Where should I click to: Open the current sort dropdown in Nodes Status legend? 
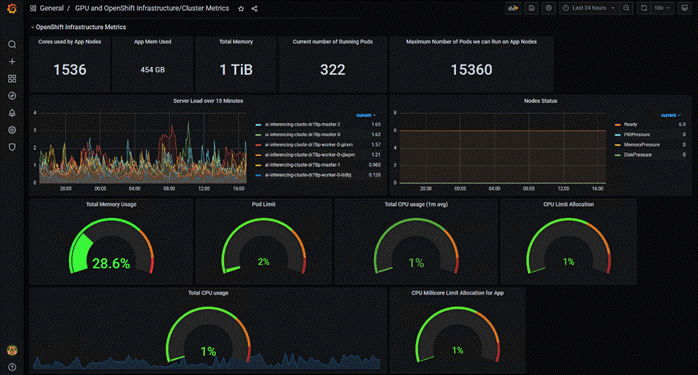coord(671,115)
